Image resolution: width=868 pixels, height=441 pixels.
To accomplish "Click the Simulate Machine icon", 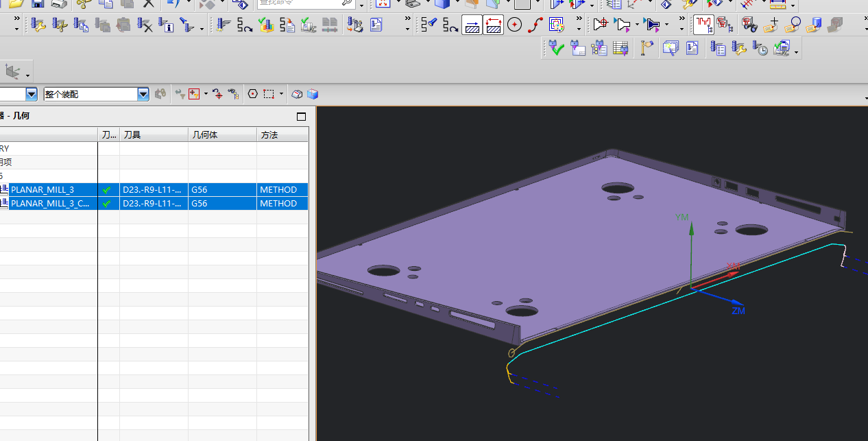I will point(309,25).
